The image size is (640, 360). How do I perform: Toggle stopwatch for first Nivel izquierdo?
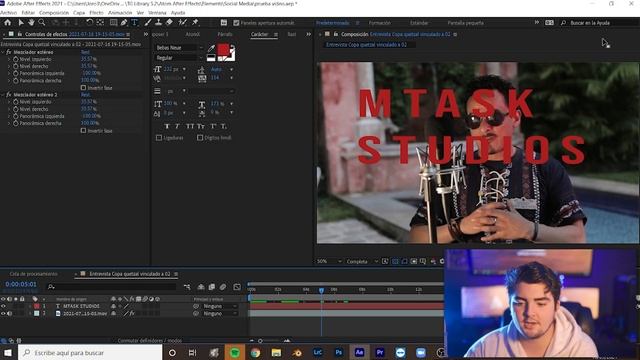tap(16, 59)
